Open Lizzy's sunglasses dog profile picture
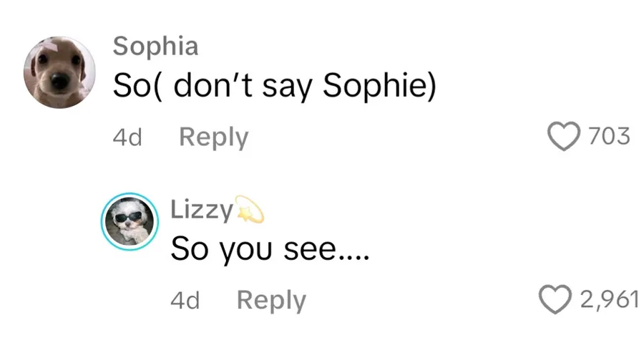The image size is (644, 343). coord(130,222)
